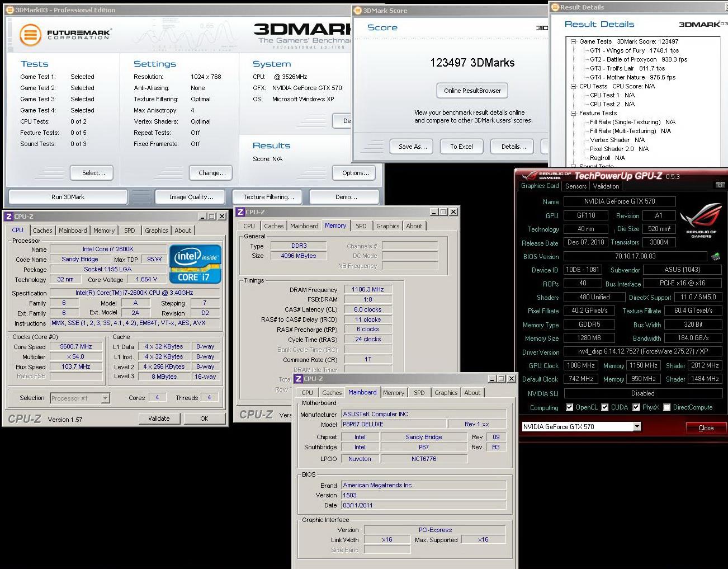Select the GT2 - Battle of Proxycon result row
The image size is (728, 569).
pos(639,59)
